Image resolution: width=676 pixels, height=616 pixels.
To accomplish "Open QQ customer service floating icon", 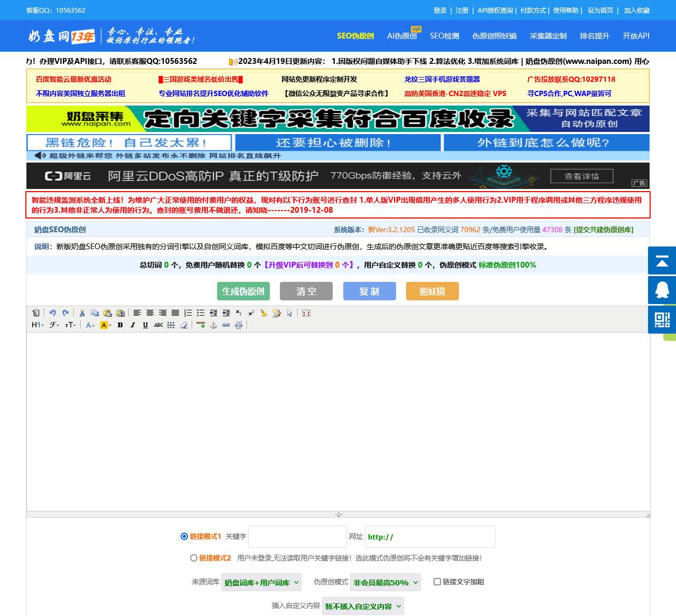I will 662,289.
